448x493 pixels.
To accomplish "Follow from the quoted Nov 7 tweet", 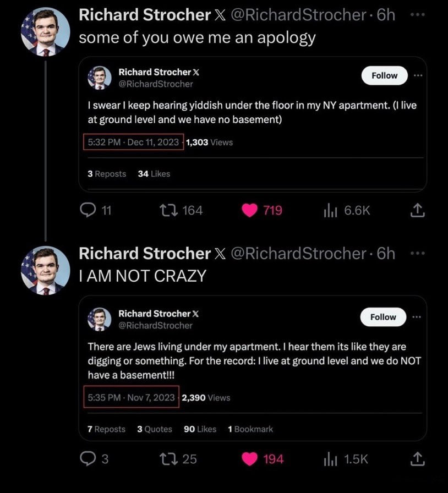I will pyautogui.click(x=383, y=317).
